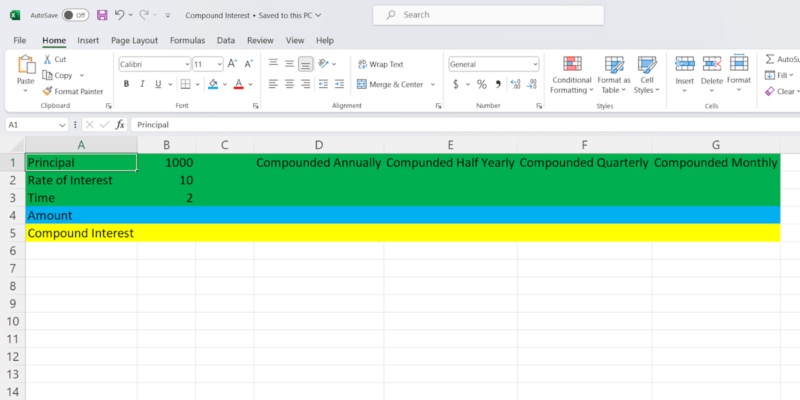Image resolution: width=800 pixels, height=400 pixels.
Task: Activate the Format Painter brush
Action: coord(47,91)
